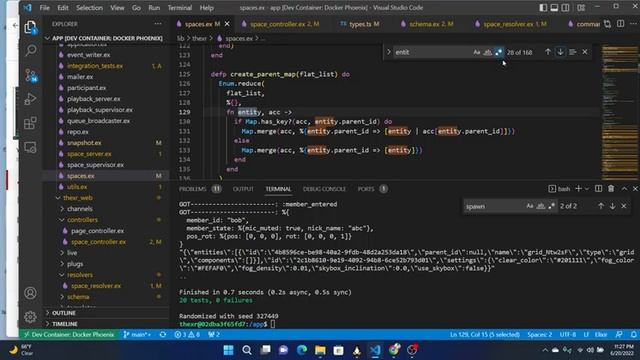Click Dev Container: Docker Phoenix status item
The height and width of the screenshot is (360, 640).
point(69,335)
